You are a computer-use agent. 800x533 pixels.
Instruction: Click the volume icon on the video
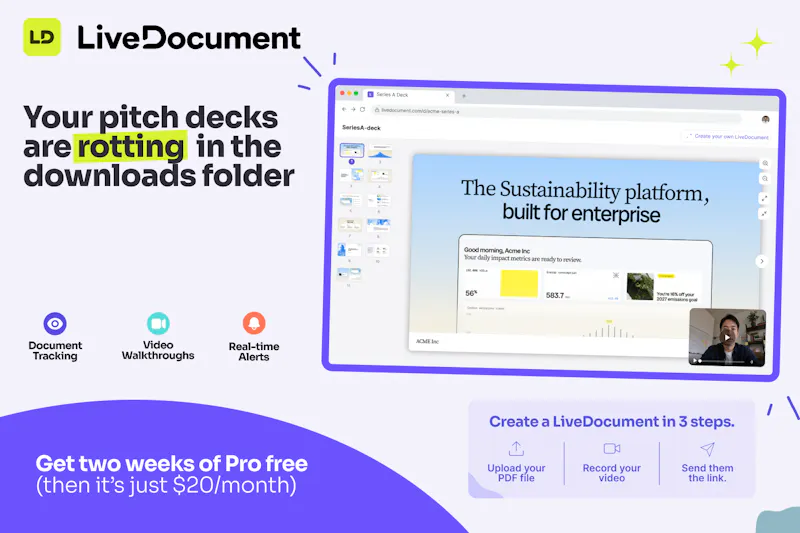[753, 362]
